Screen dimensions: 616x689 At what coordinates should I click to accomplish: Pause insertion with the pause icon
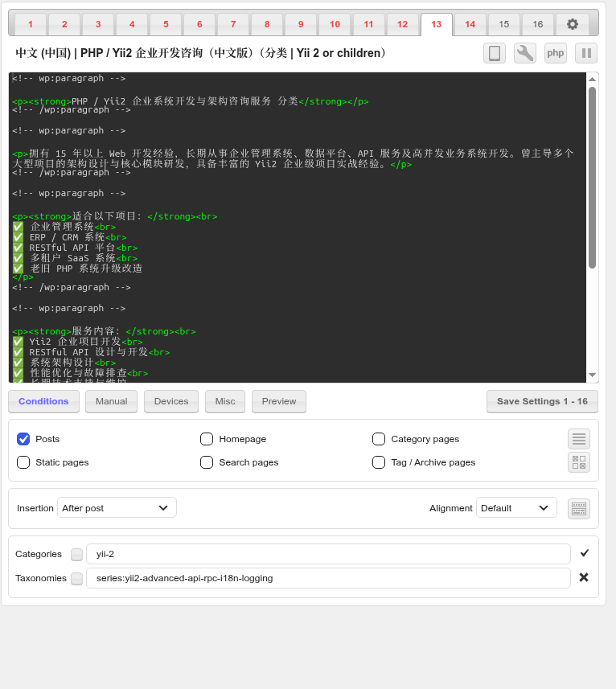pos(586,53)
